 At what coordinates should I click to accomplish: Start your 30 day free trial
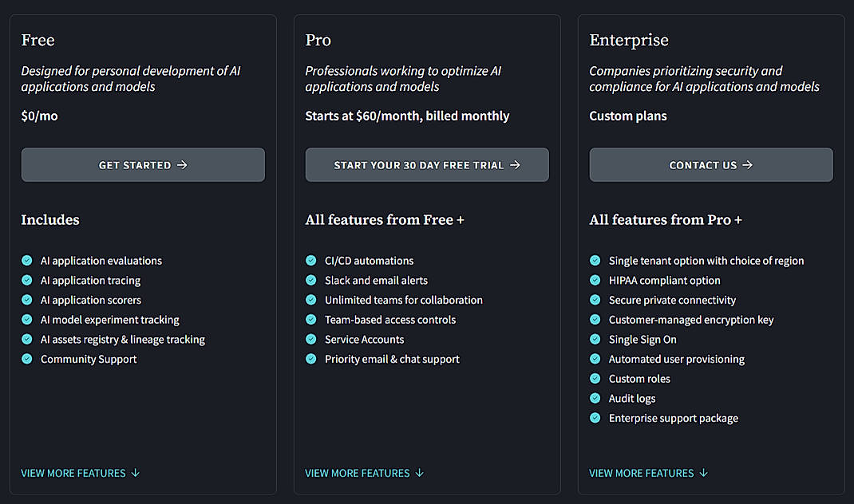click(427, 164)
